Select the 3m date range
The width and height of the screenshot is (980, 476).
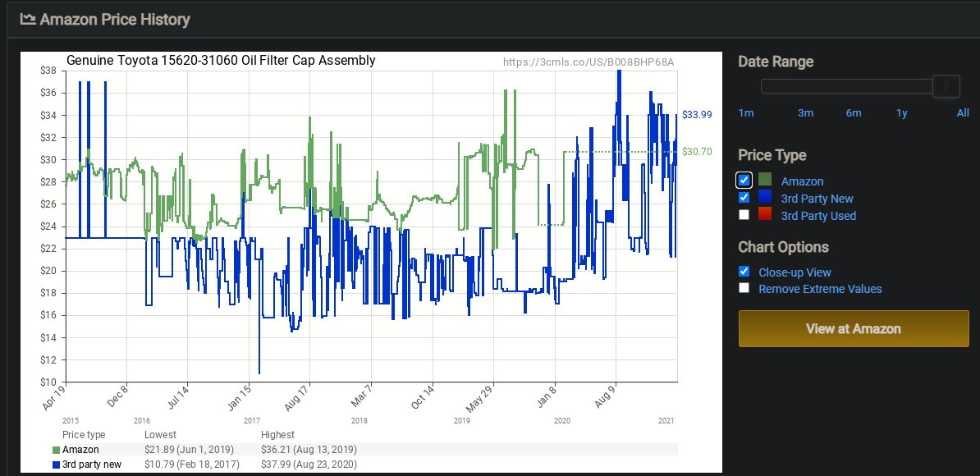click(806, 113)
